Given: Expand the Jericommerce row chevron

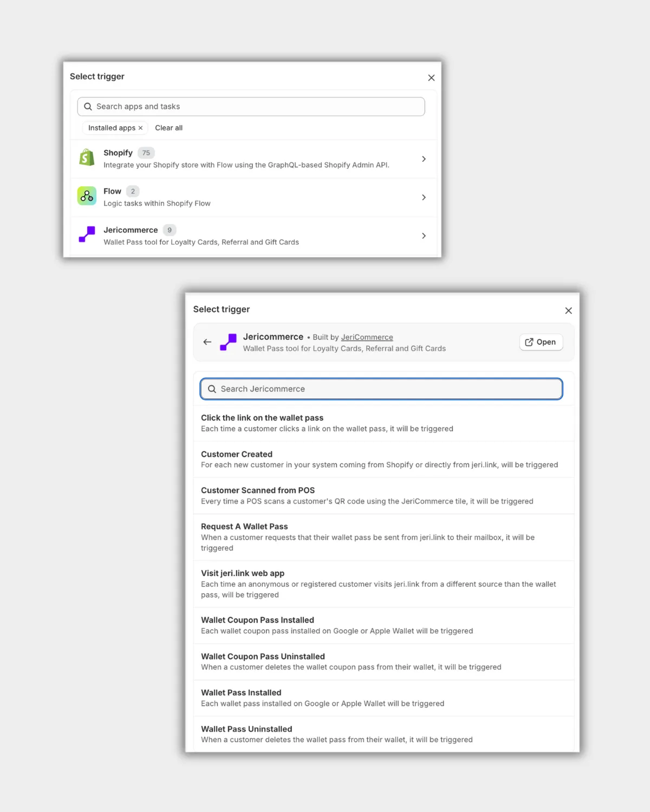Looking at the screenshot, I should (424, 236).
